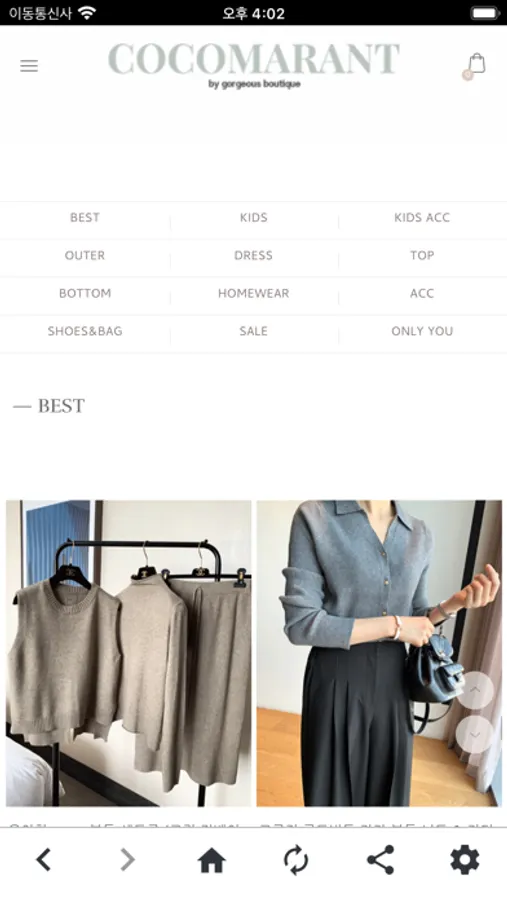
Task: Click the COCOMARANT logo
Action: tap(254, 64)
